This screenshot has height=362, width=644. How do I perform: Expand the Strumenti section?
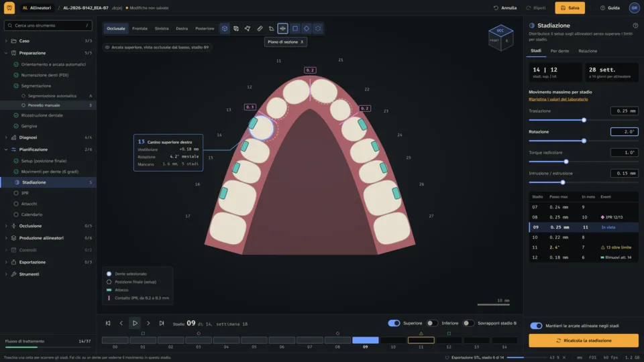pos(6,274)
